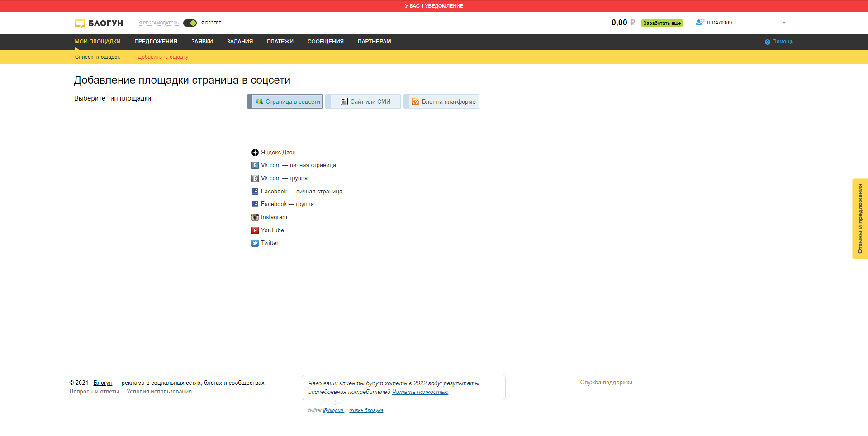Open the Сообщения menu item
Screen dimensions: 868x436
326,42
